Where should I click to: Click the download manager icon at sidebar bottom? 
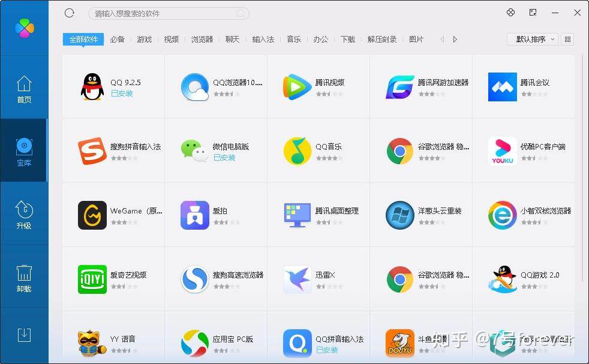24,335
